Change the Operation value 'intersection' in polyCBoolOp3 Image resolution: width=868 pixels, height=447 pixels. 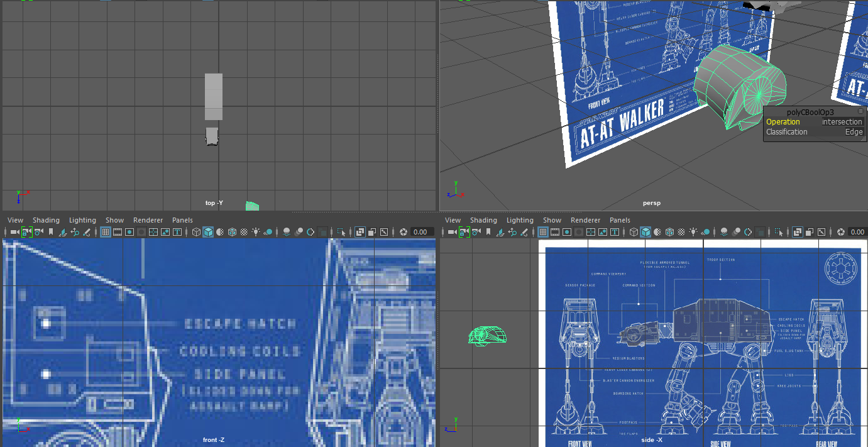pyautogui.click(x=842, y=122)
